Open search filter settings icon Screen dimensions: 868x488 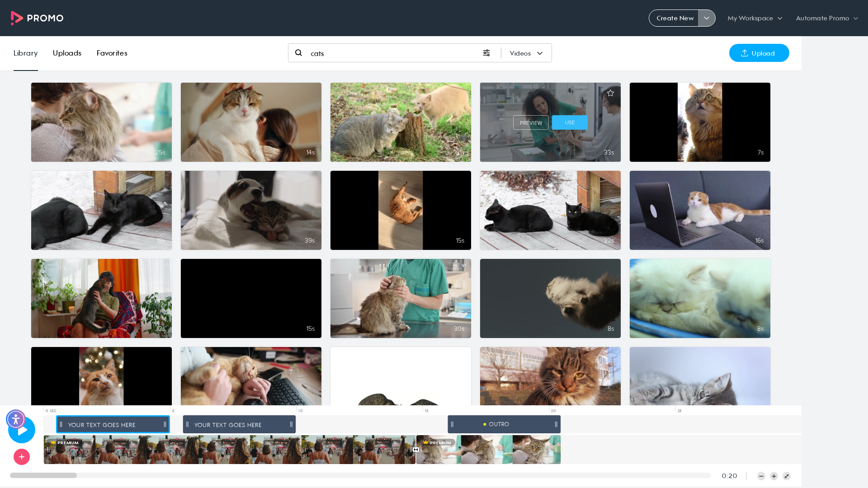point(486,53)
